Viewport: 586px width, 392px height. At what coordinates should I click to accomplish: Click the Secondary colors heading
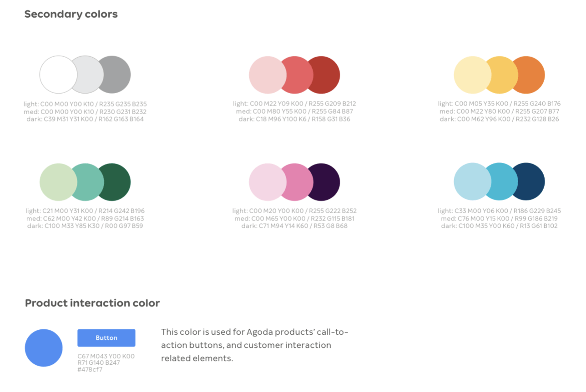coord(71,14)
